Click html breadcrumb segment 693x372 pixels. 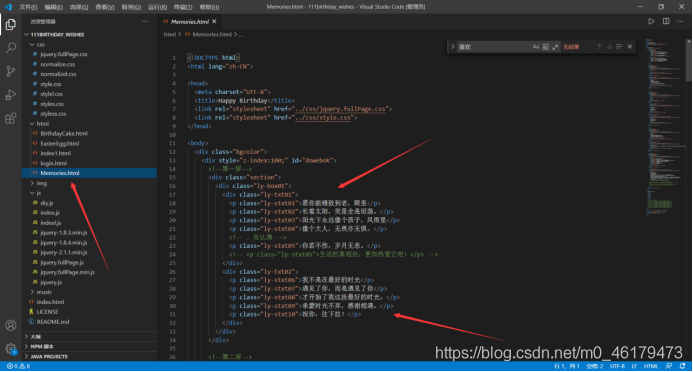click(x=170, y=34)
